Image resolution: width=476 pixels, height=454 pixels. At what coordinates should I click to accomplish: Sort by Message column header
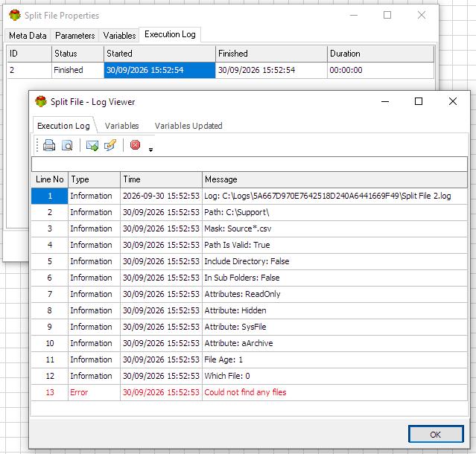pyautogui.click(x=335, y=179)
